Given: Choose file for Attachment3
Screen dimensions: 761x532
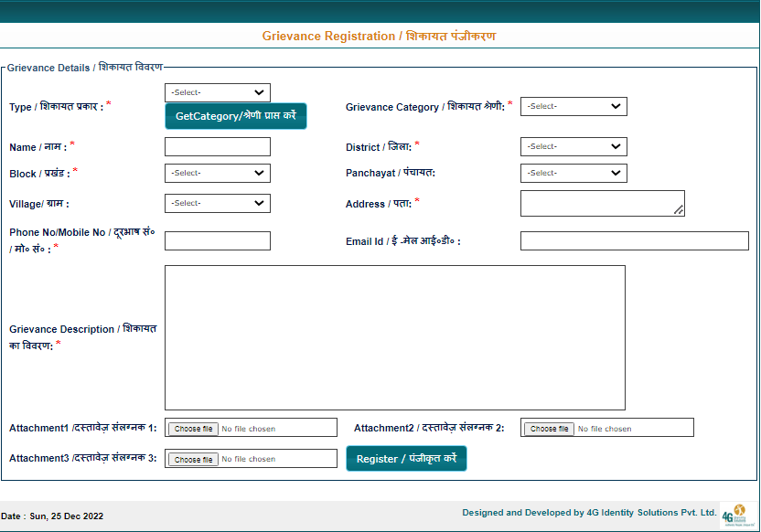Looking at the screenshot, I should point(194,460).
